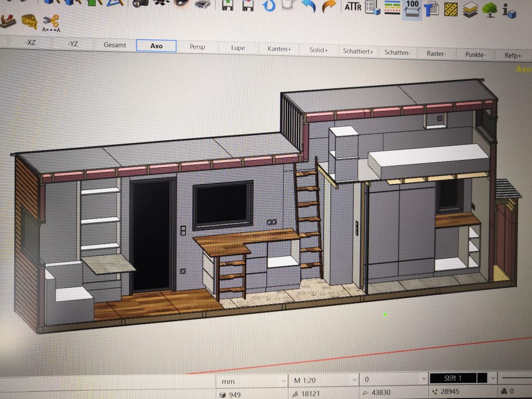
Task: Toggle the Schatten- shadow option
Action: tap(397, 52)
